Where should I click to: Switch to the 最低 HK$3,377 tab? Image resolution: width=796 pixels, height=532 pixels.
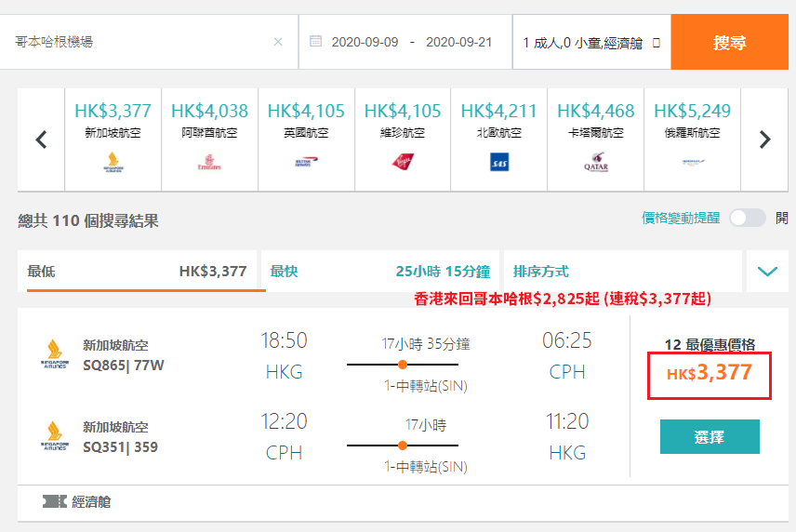[137, 271]
